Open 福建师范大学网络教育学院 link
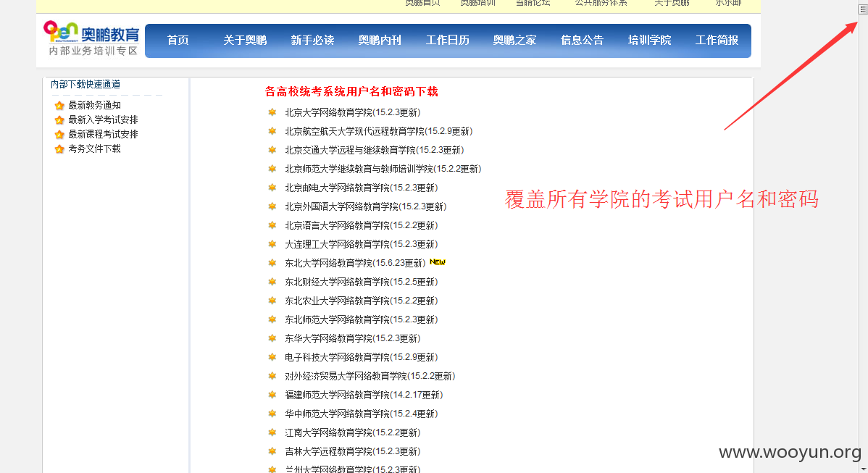This screenshot has height=473, width=868. [x=364, y=395]
